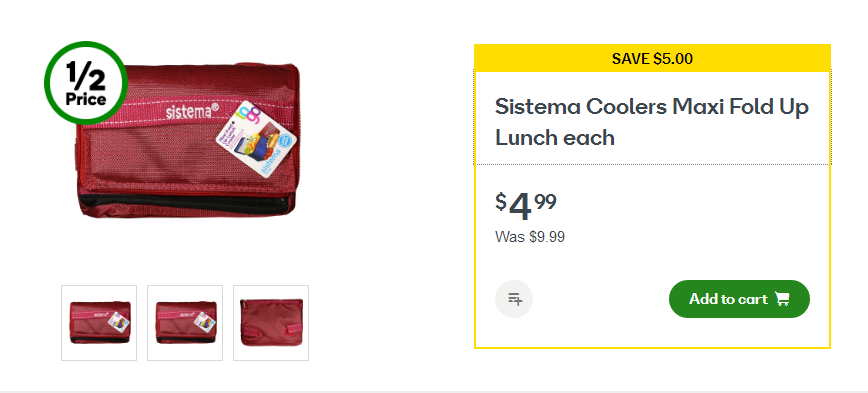The height and width of the screenshot is (393, 868).
Task: Open the large red cooler bag image
Action: (187, 141)
